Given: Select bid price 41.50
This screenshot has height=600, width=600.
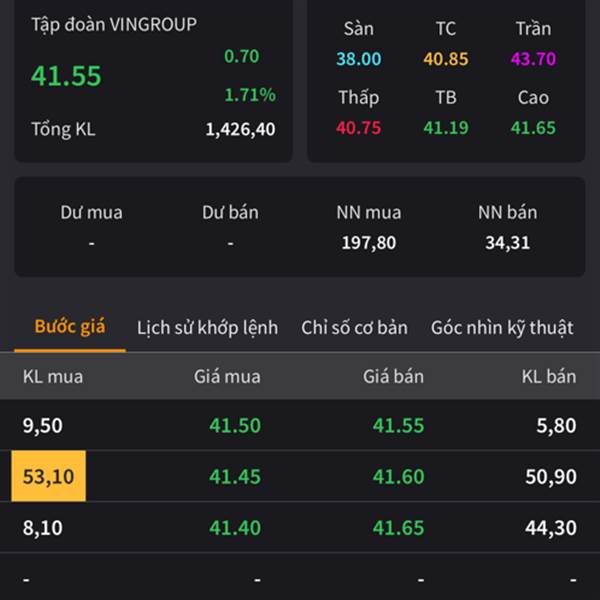Looking at the screenshot, I should [235, 426].
